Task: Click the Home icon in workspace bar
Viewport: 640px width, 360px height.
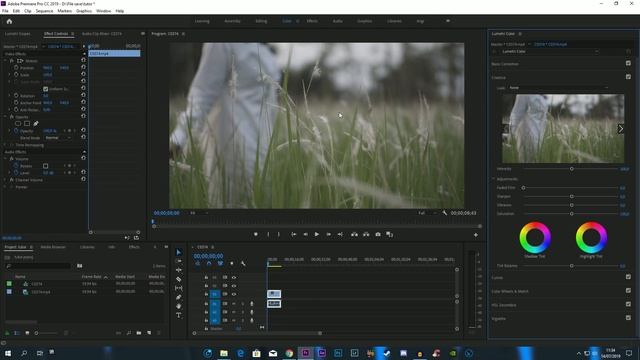Action: (9, 21)
